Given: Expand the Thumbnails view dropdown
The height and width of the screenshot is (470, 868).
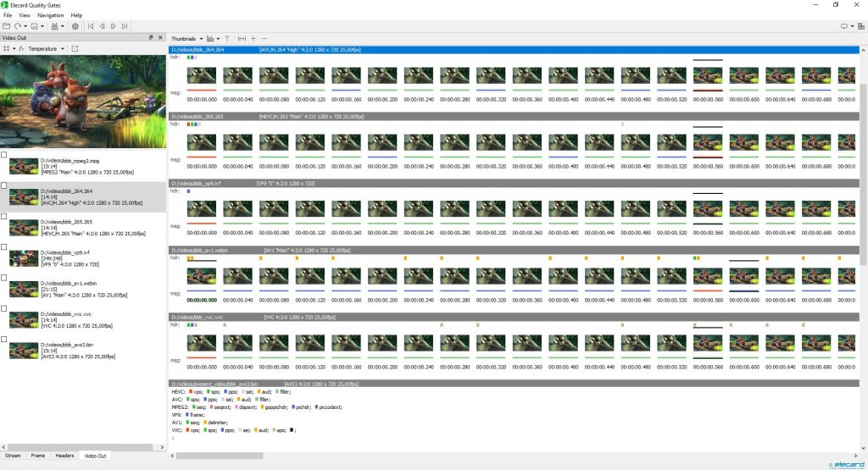Looking at the screenshot, I should [201, 39].
